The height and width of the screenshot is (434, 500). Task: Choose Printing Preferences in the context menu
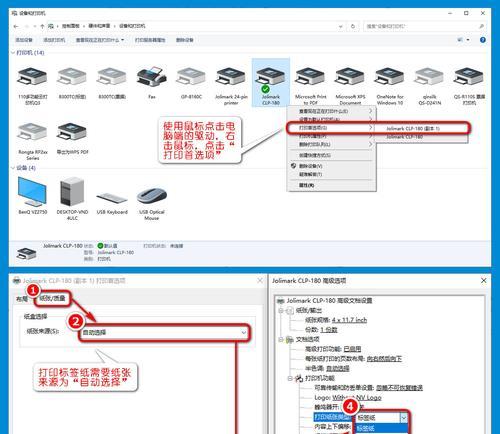point(313,128)
